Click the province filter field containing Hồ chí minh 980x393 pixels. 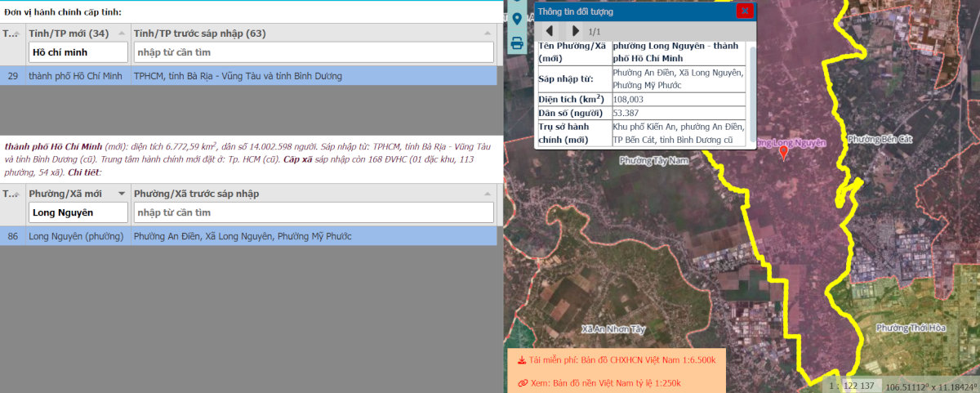click(78, 52)
